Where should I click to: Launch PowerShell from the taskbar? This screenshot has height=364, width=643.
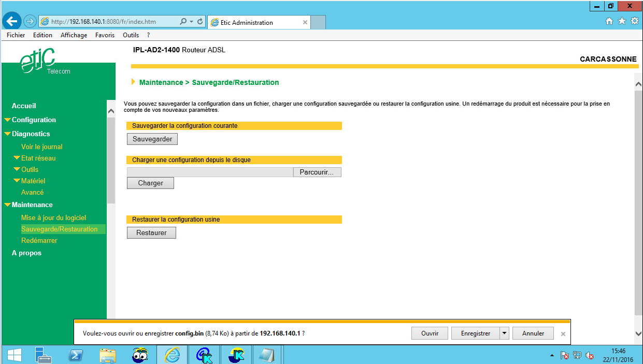76,355
